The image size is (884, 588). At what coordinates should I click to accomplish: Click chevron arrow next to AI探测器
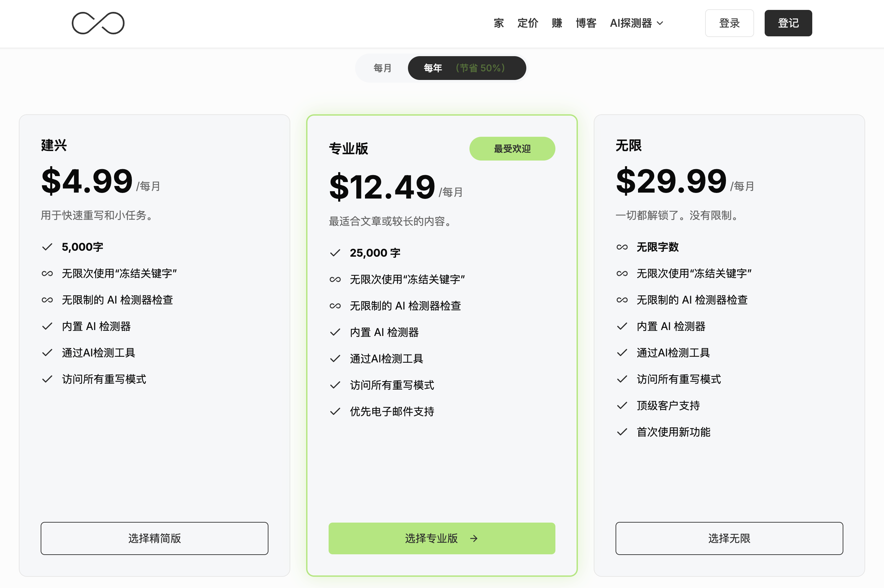click(x=660, y=23)
